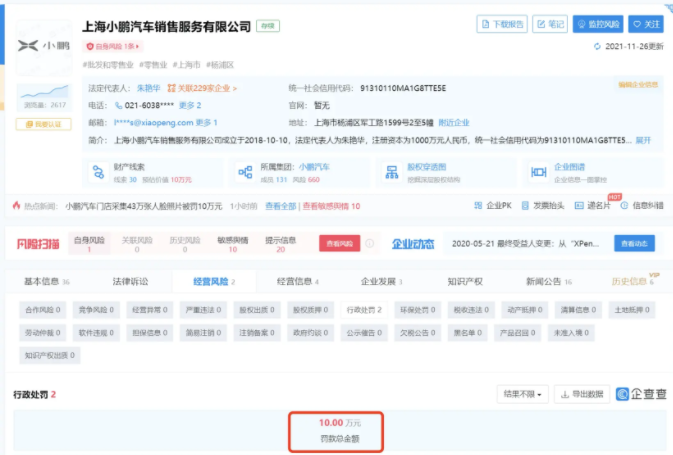Click the 自身风险 1条 red tag
The image size is (673, 455).
pos(113,46)
